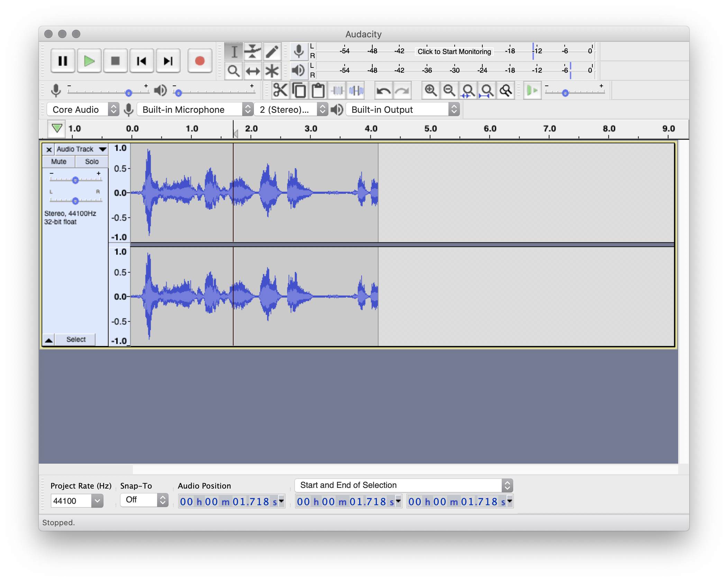This screenshot has width=728, height=582.
Task: Select the Time Shift tool
Action: coord(253,71)
